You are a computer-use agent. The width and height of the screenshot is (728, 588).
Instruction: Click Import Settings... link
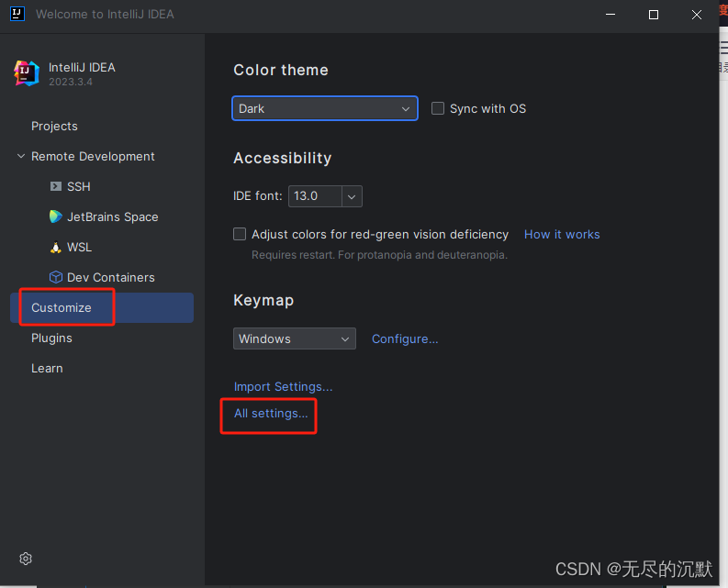[x=284, y=386]
